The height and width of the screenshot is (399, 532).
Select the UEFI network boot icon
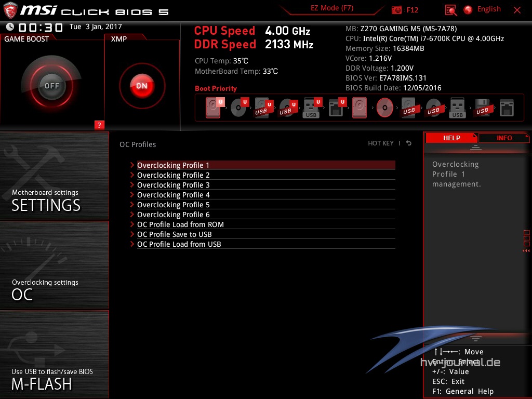pos(337,108)
